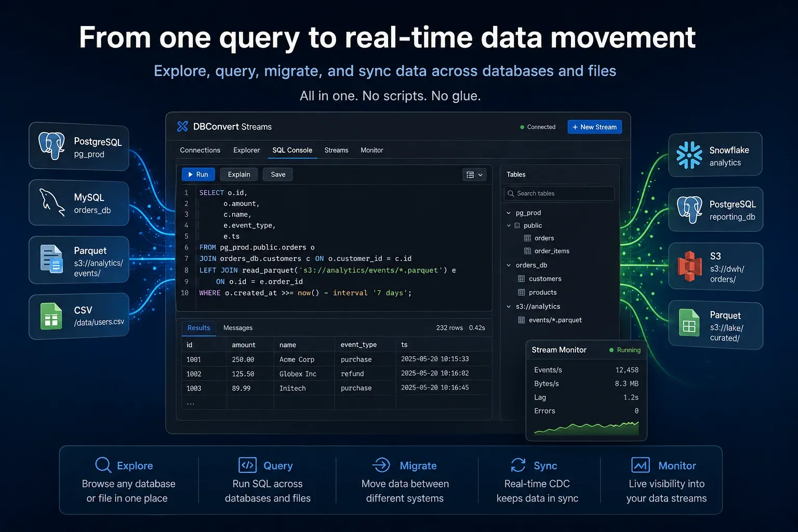This screenshot has width=798, height=532.
Task: Click the Events/s value 12,458
Action: [x=627, y=370]
